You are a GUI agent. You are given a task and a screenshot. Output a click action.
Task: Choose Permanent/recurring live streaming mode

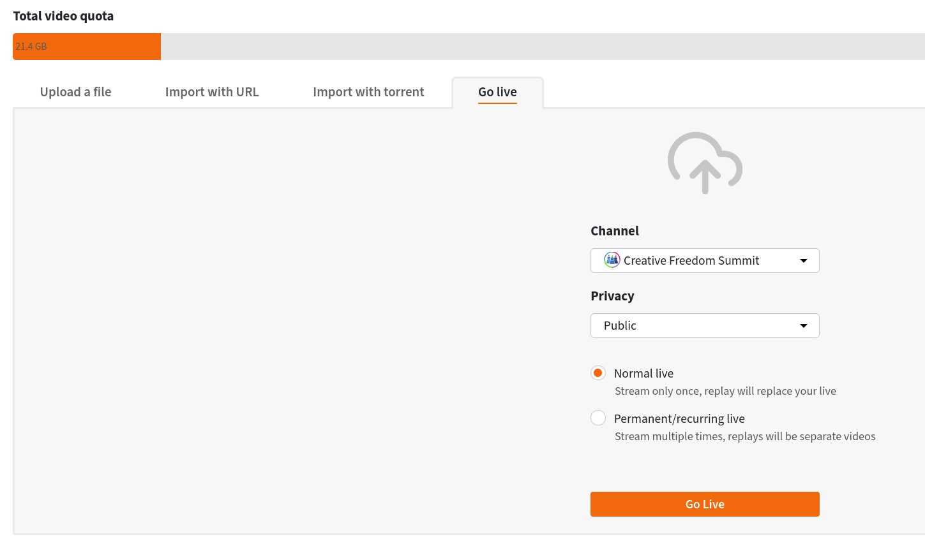(598, 418)
